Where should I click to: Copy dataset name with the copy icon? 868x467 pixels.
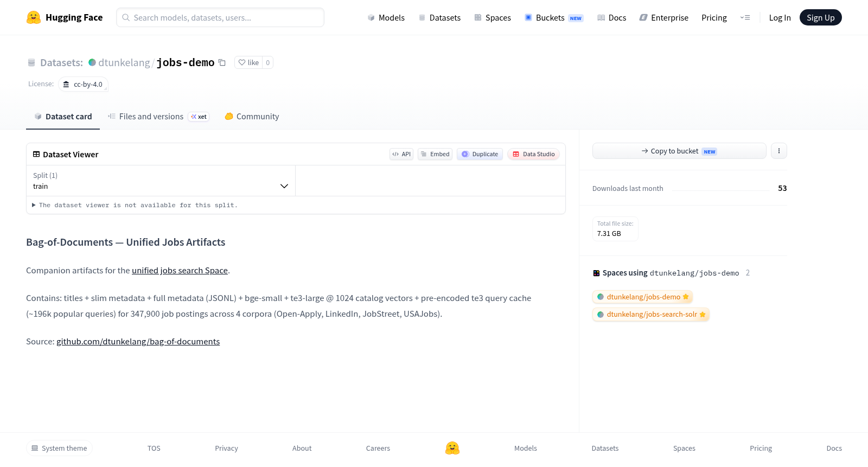point(222,62)
